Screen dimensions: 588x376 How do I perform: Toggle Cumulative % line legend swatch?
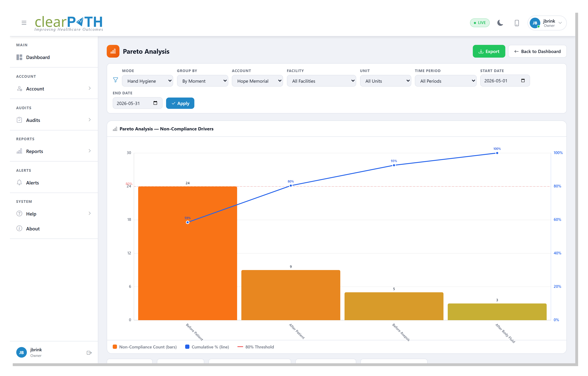tap(187, 347)
